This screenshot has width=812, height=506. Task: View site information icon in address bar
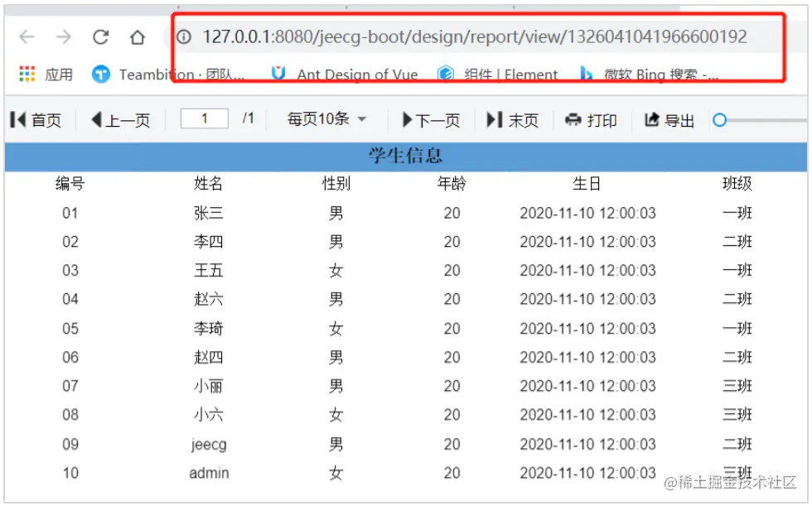(x=184, y=36)
